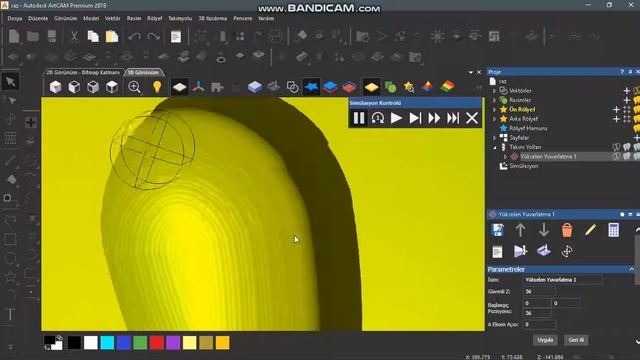Click the paste icon in main toolbar
Screen dimensions: 640x360
point(112,36)
